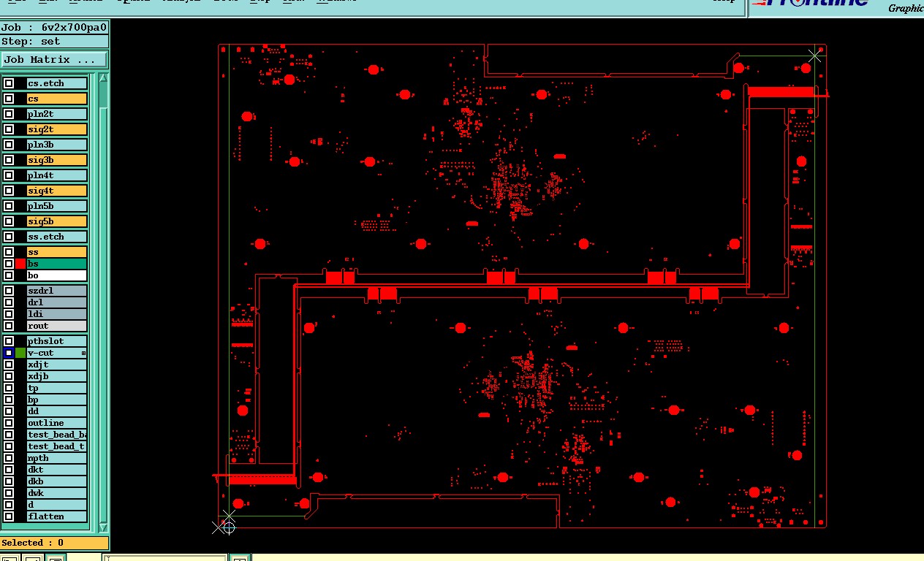Select the pln2t layer name

coord(57,114)
